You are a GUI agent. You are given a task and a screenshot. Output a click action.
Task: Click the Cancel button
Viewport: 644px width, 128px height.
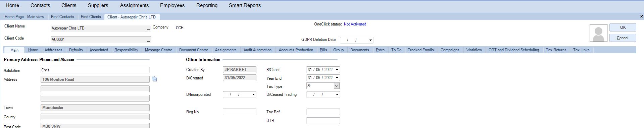(623, 38)
